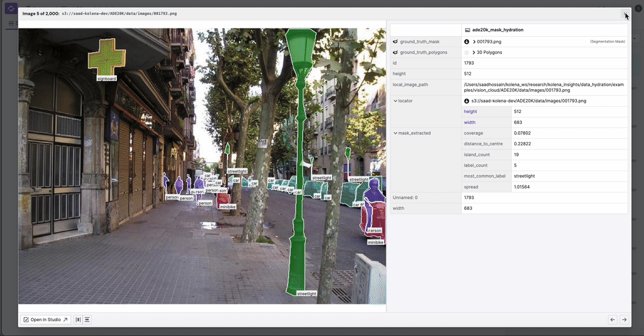Switch to stacked row layout
Screen dimensions: 644x336
click(87, 320)
